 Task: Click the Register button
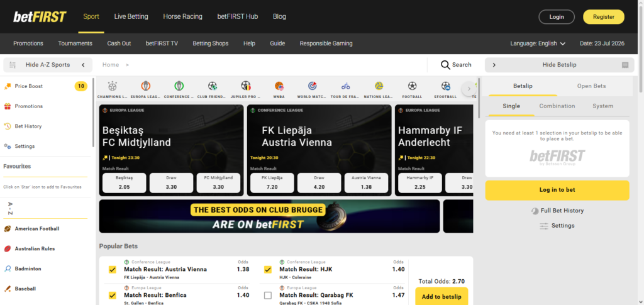pyautogui.click(x=604, y=17)
